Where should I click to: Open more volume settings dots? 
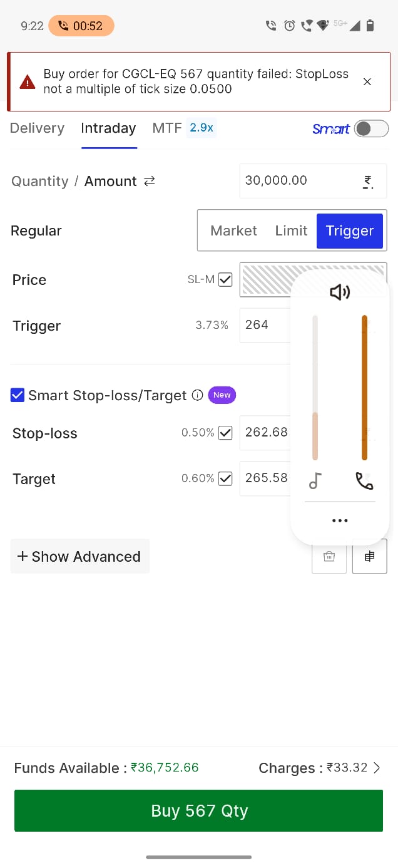pos(340,520)
